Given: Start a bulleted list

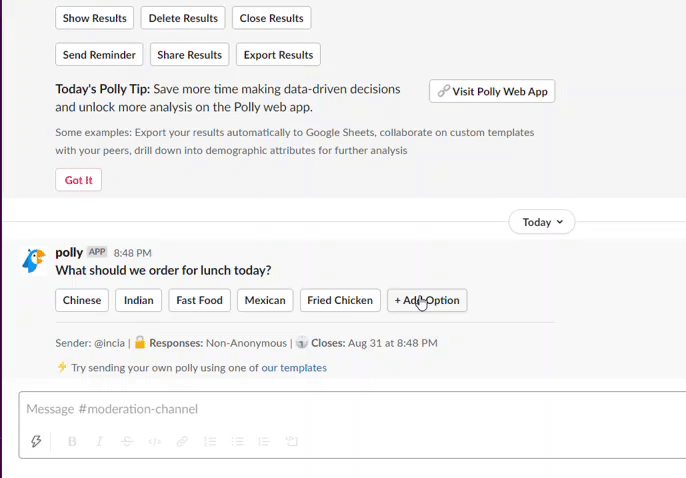Looking at the screenshot, I should point(237,441).
